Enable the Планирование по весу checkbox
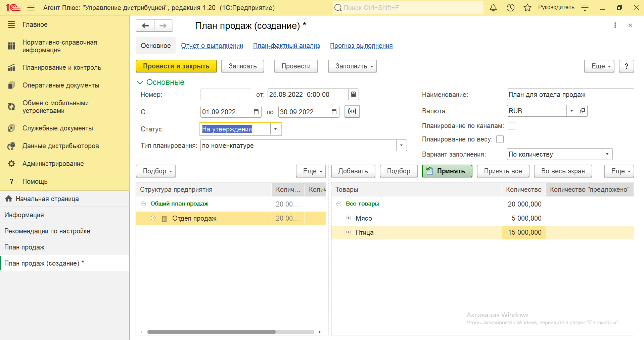Viewport: 644px width, 340px height. (x=500, y=139)
